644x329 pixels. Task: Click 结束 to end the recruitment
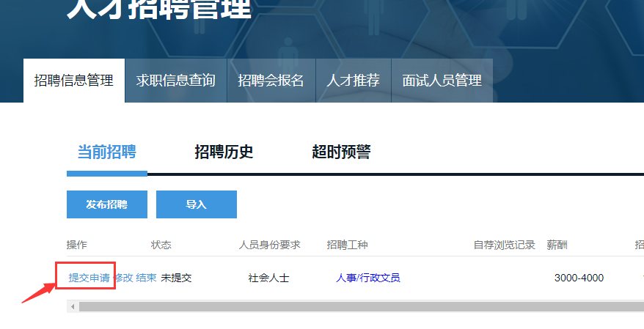tap(146, 278)
